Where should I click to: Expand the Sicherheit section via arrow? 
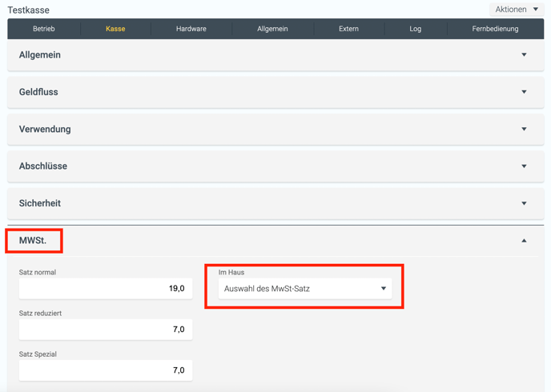525,203
